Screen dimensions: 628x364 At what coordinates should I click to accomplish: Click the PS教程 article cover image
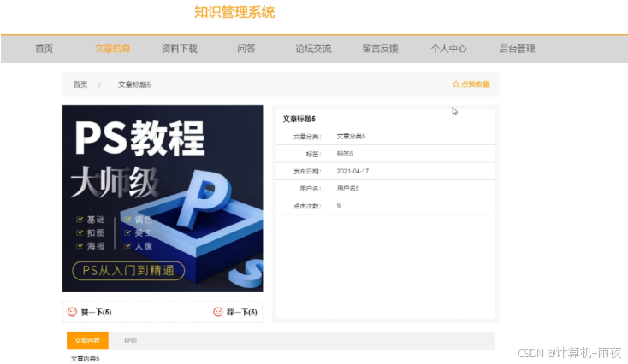pyautogui.click(x=163, y=198)
